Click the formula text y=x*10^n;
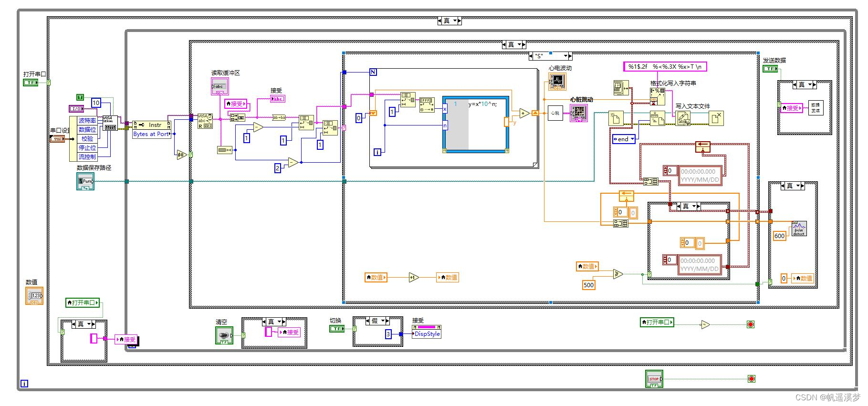This screenshot has width=868, height=406. click(x=483, y=104)
